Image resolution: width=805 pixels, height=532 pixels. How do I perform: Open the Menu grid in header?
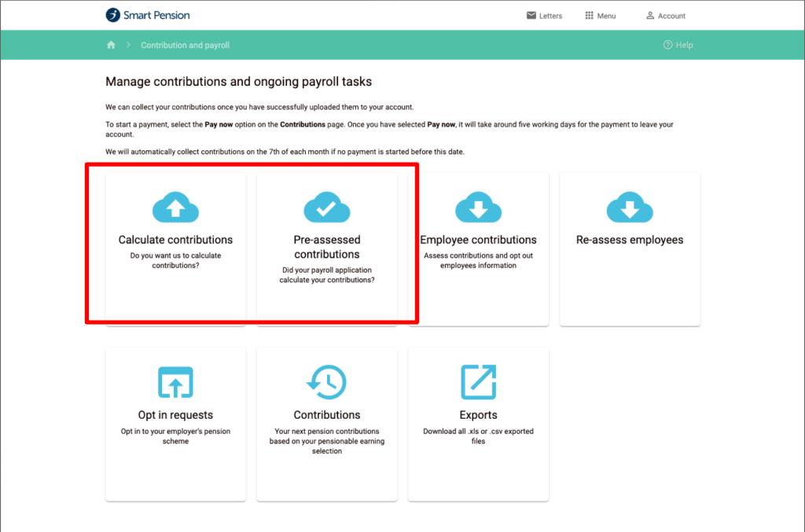click(x=601, y=16)
